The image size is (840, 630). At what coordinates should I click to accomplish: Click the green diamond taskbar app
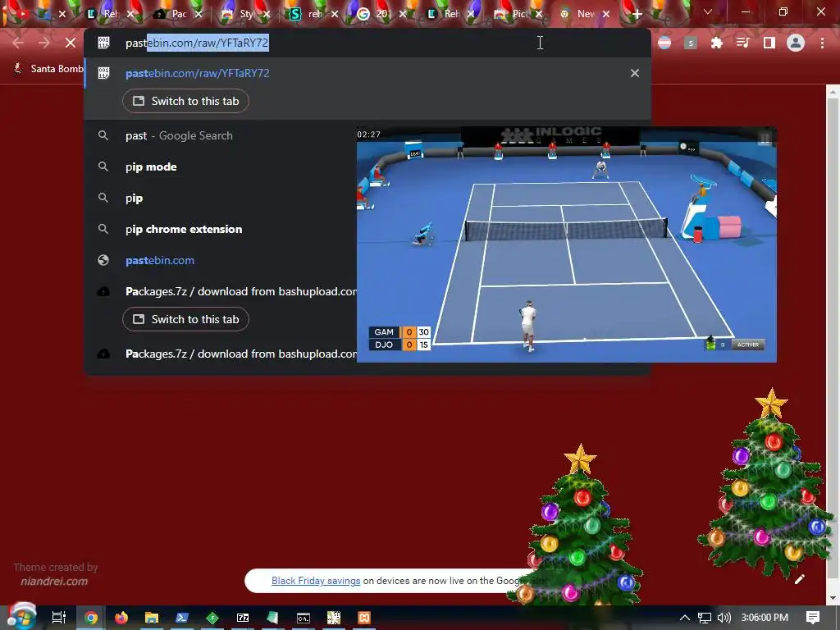212,618
